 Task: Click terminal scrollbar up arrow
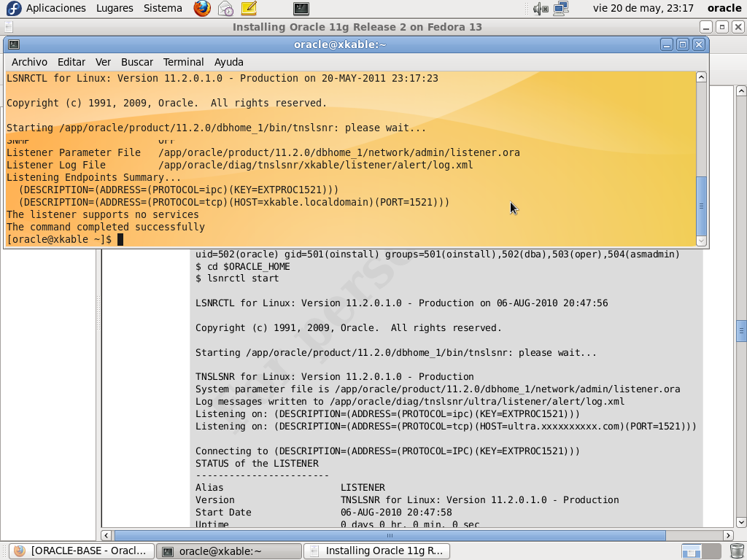click(x=701, y=77)
